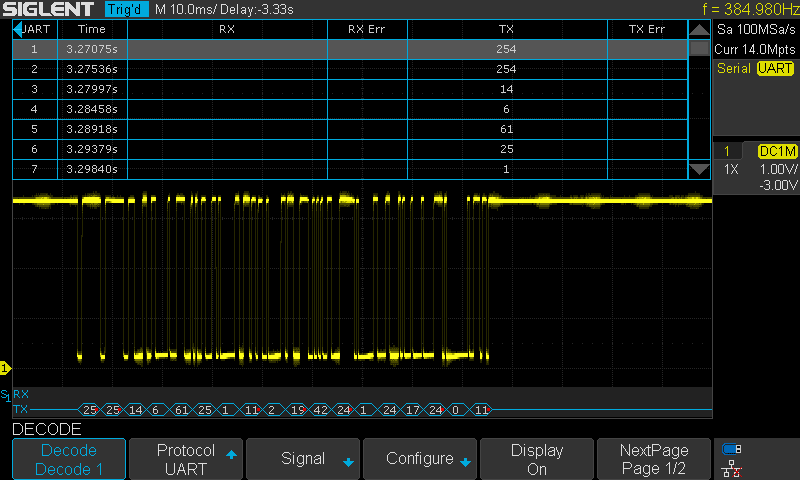Click the first decoded TX bus packet 25

coord(90,410)
